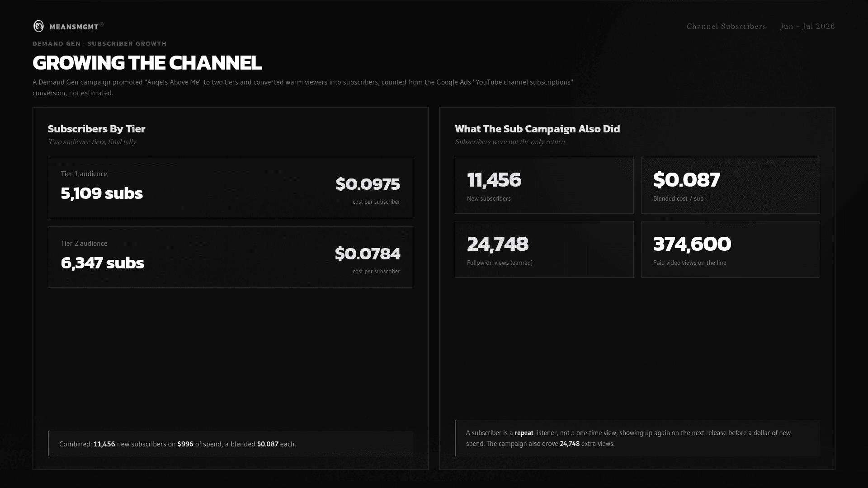Click the Subscribers By Tier heading
This screenshot has height=488, width=868.
coord(96,129)
